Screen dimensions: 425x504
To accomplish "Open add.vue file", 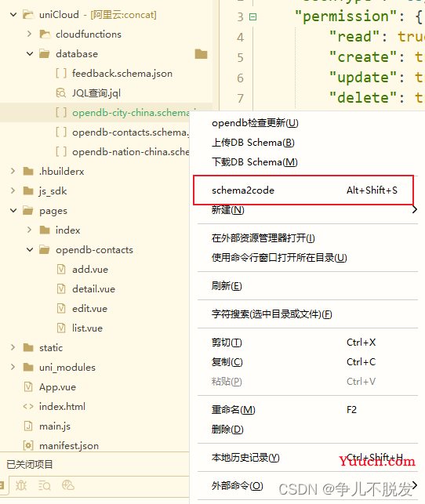I will coord(90,270).
